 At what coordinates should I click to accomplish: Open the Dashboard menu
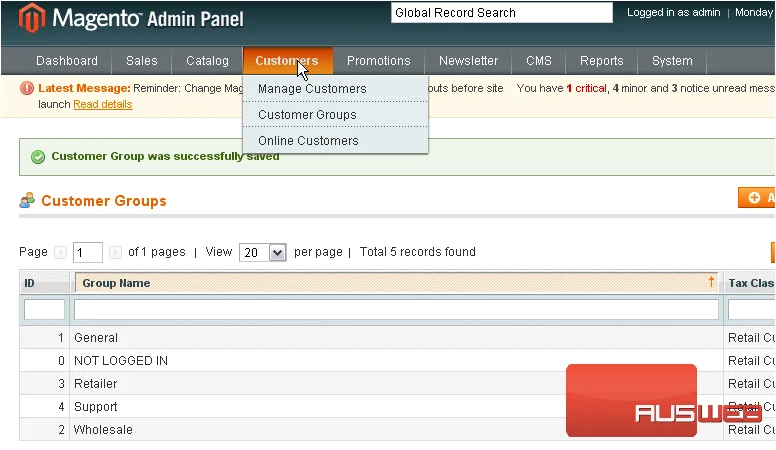click(x=67, y=60)
